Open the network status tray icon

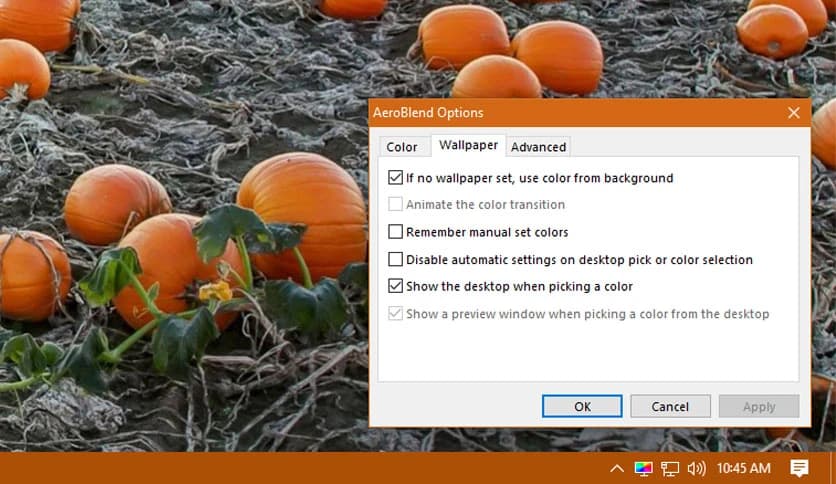point(670,469)
